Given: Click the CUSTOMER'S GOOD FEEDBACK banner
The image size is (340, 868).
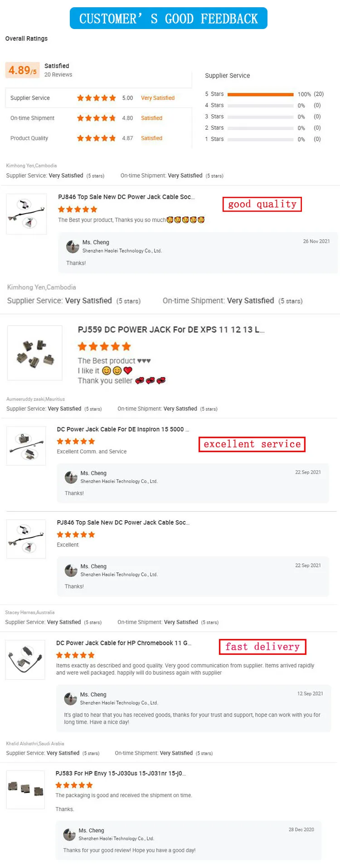Looking at the screenshot, I should 170,18.
